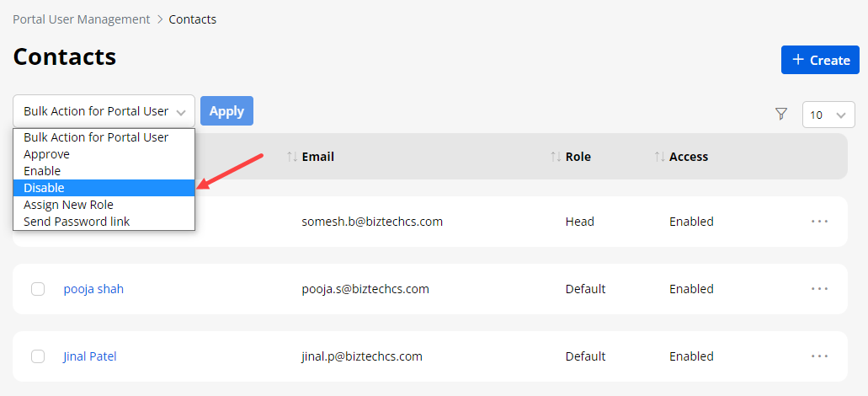Sort contacts by Role column arrows
Image resolution: width=868 pixels, height=396 pixels.
coord(556,157)
